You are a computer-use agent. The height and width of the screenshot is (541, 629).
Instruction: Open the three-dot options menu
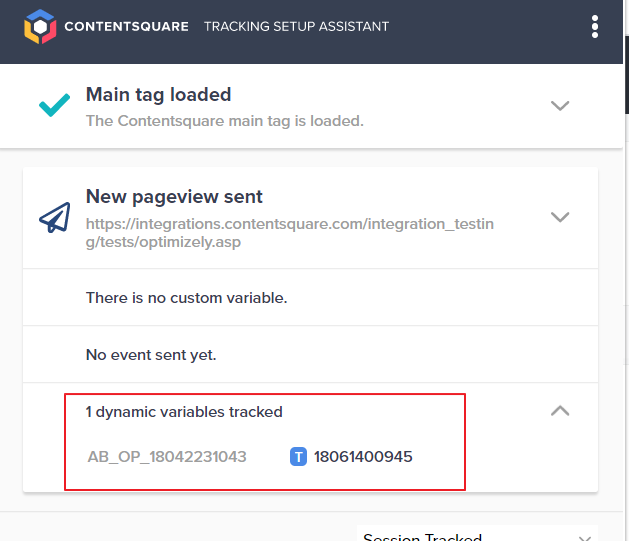(595, 26)
